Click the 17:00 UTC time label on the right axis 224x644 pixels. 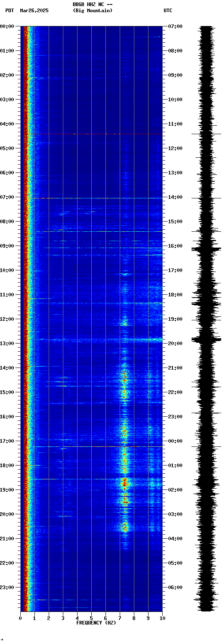[175, 270]
